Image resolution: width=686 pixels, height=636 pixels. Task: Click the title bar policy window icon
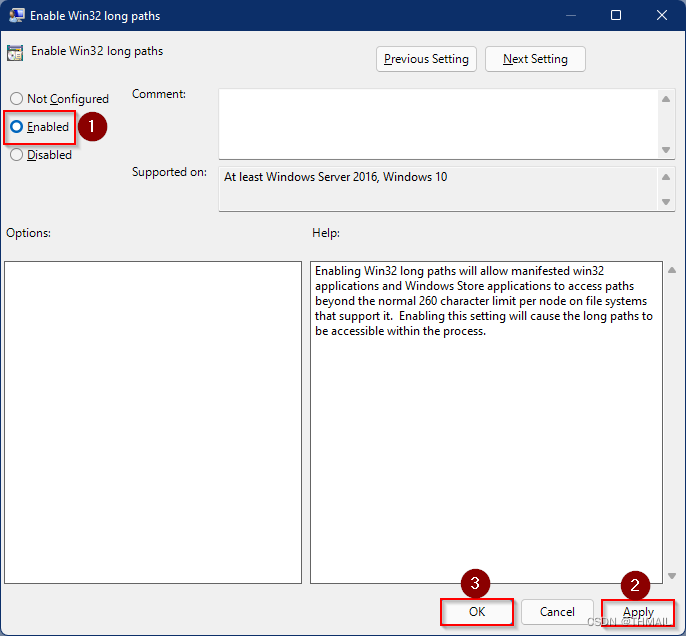click(x=17, y=15)
